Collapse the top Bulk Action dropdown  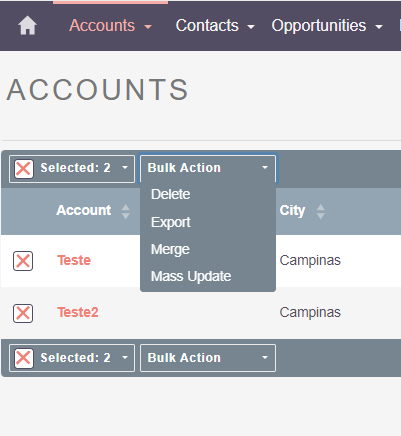(x=208, y=168)
